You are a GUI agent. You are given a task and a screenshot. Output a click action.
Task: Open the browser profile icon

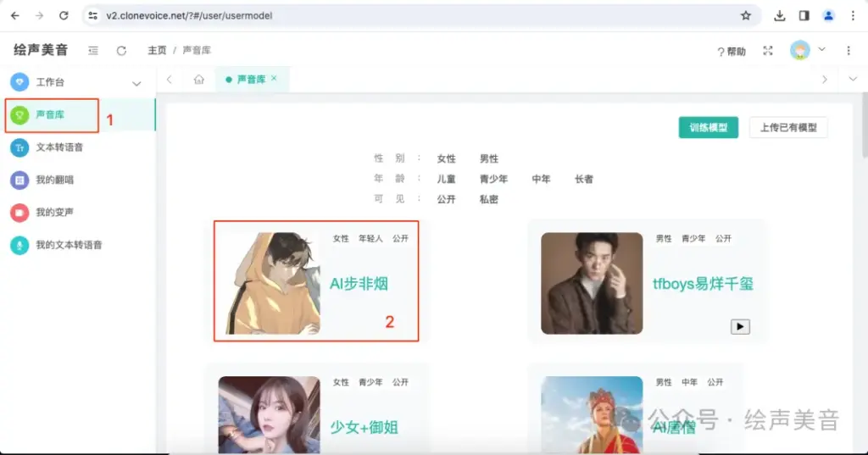click(828, 15)
